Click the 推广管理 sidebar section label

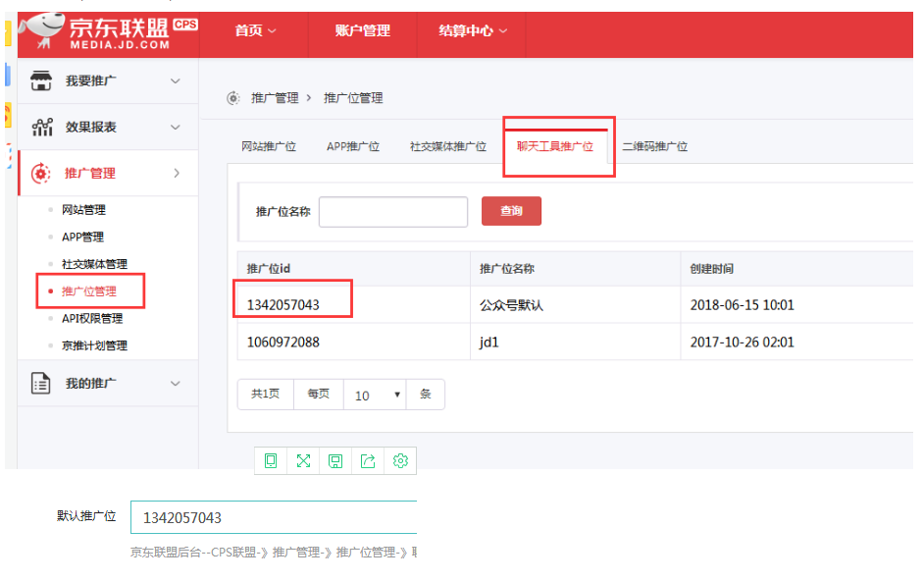pyautogui.click(x=89, y=174)
